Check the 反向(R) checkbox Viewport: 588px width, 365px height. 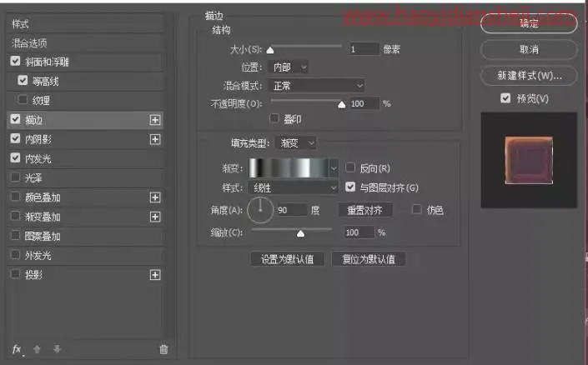pyautogui.click(x=350, y=167)
